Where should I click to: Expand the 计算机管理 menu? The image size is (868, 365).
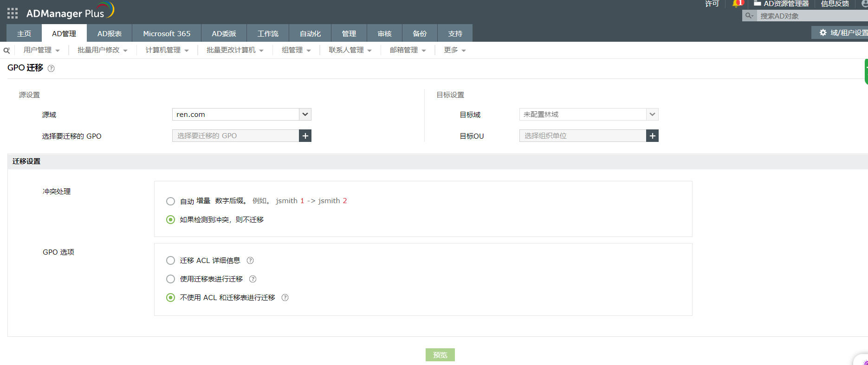click(x=167, y=50)
